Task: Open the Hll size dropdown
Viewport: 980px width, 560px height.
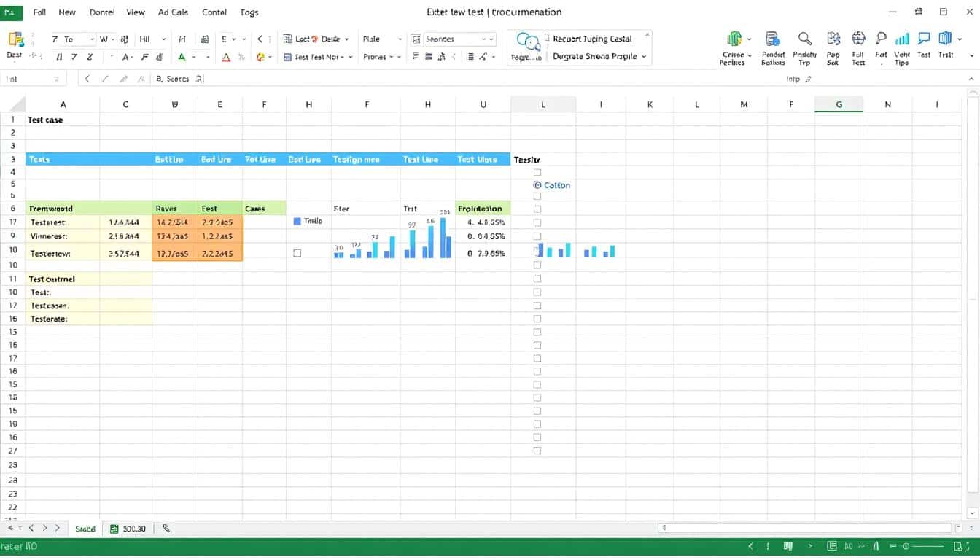Action: [163, 39]
